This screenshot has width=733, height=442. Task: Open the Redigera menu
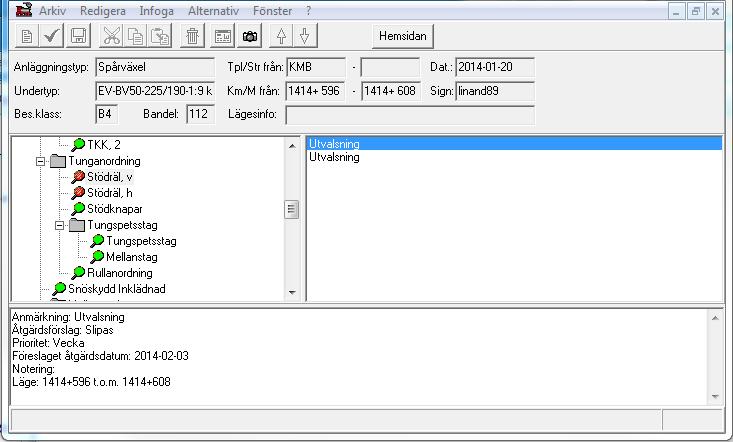pyautogui.click(x=103, y=11)
